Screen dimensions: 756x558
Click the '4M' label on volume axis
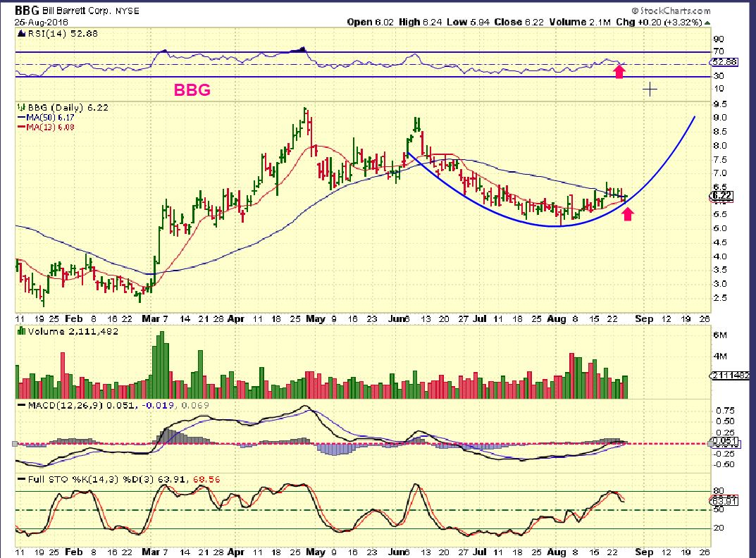click(x=720, y=356)
